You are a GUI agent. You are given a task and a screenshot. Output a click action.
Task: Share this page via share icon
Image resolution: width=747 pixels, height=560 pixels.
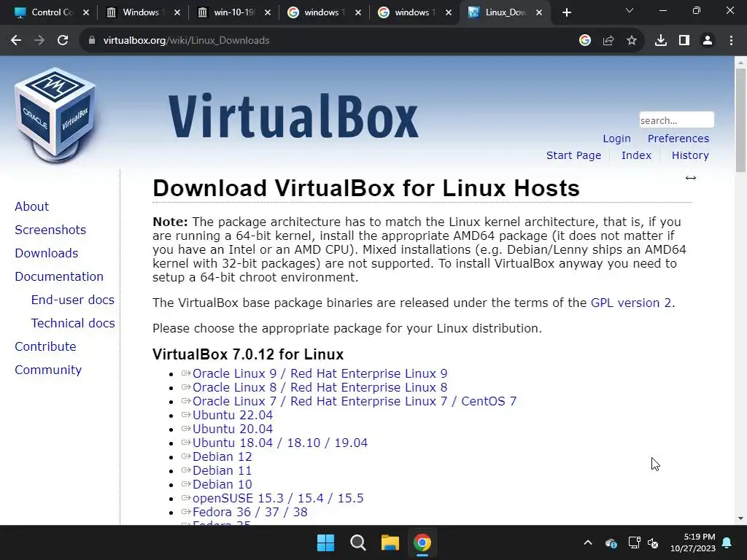point(608,41)
